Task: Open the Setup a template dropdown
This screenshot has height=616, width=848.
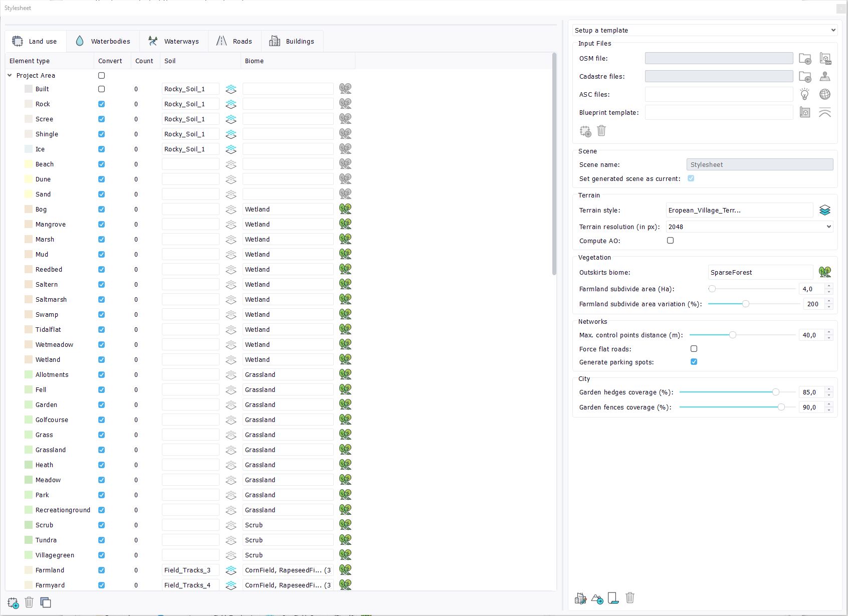Action: click(x=705, y=31)
